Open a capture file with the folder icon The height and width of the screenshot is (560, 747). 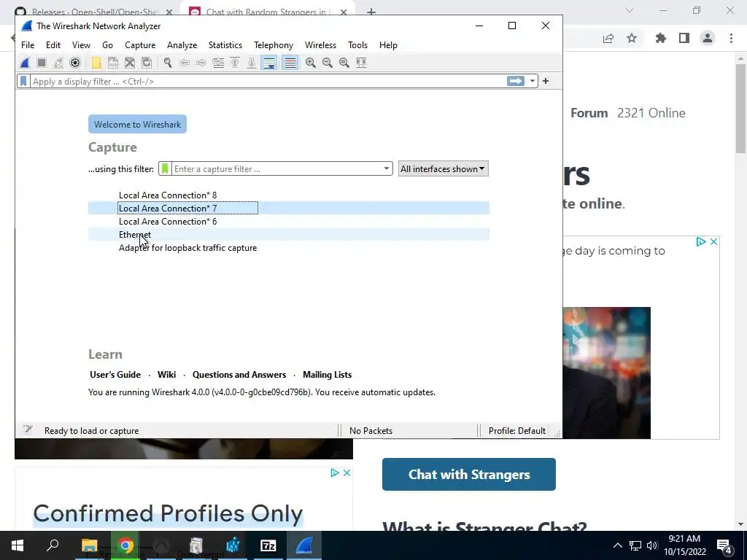[x=96, y=63]
